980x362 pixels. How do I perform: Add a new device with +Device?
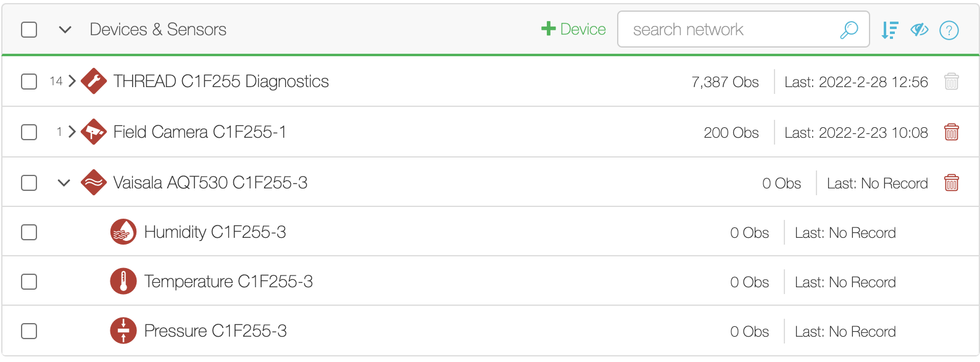click(x=573, y=29)
